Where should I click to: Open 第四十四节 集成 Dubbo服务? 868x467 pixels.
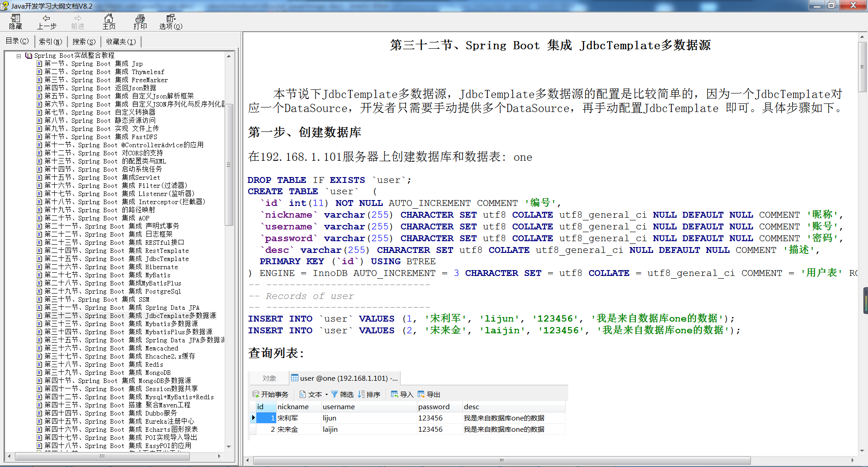[111, 413]
